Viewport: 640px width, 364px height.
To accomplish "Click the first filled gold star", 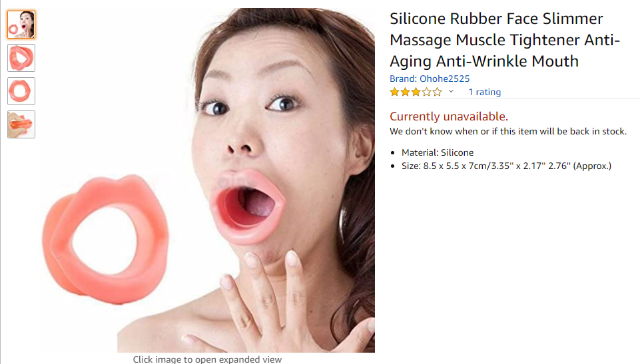I will coord(394,92).
